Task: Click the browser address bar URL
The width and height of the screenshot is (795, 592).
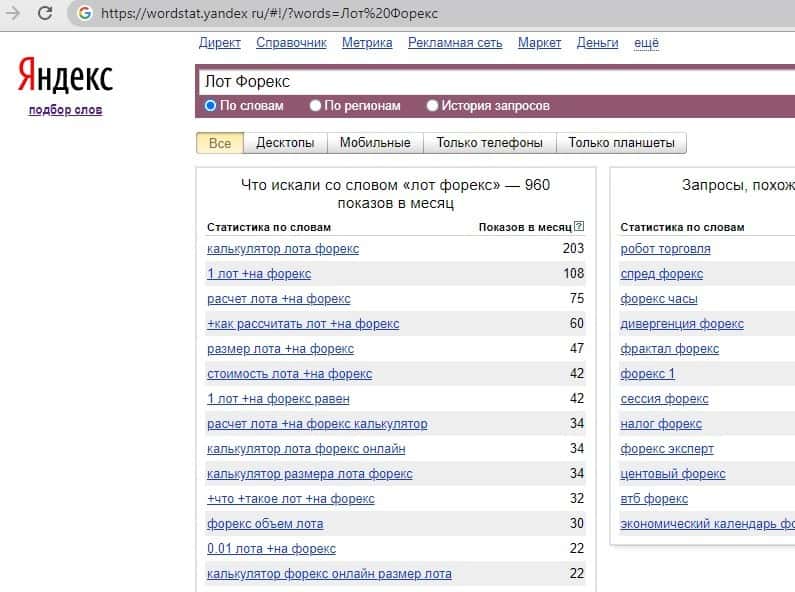Action: pos(270,14)
